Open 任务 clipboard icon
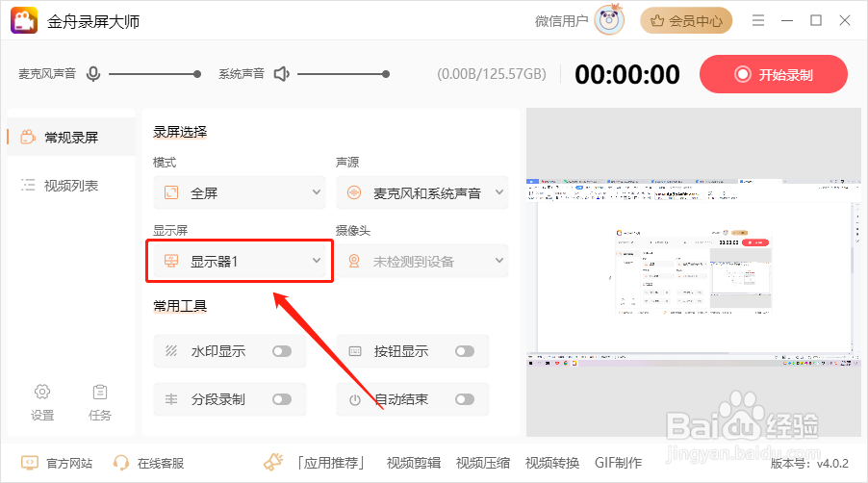The width and height of the screenshot is (868, 483). click(x=100, y=392)
